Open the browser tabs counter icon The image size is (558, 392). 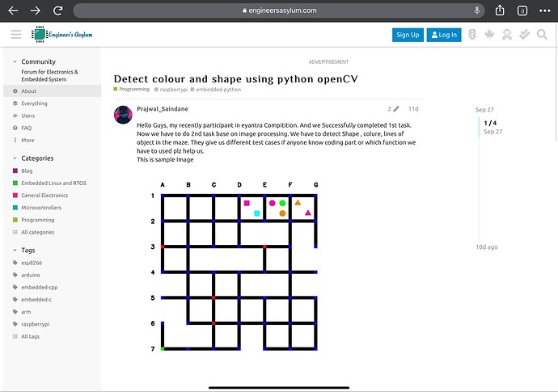(522, 11)
